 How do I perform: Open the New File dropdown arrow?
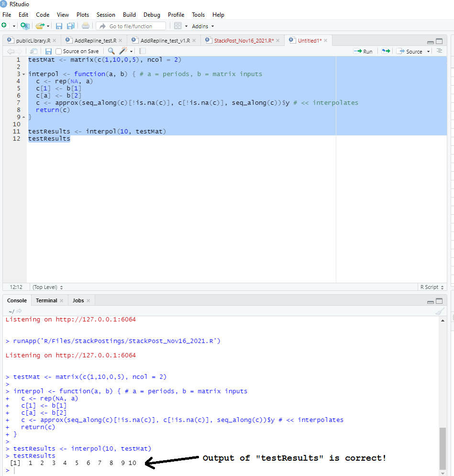pyautogui.click(x=14, y=26)
